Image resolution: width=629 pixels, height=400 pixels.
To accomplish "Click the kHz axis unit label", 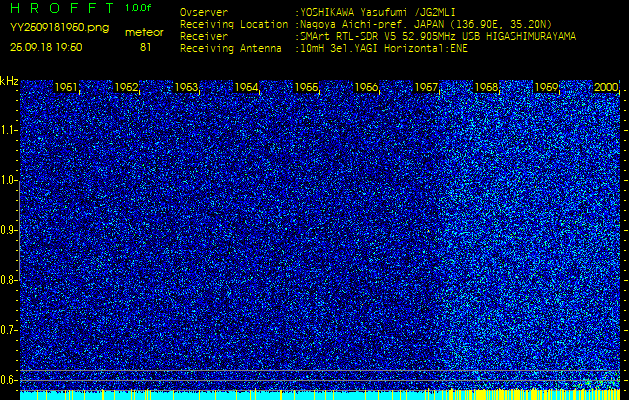I will 9,81.
